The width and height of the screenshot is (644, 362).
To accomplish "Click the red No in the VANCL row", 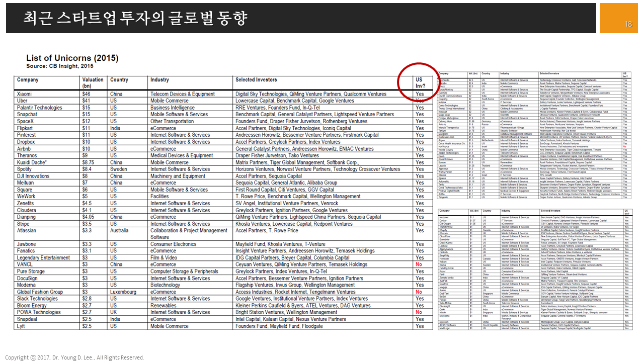I will coord(419,264).
